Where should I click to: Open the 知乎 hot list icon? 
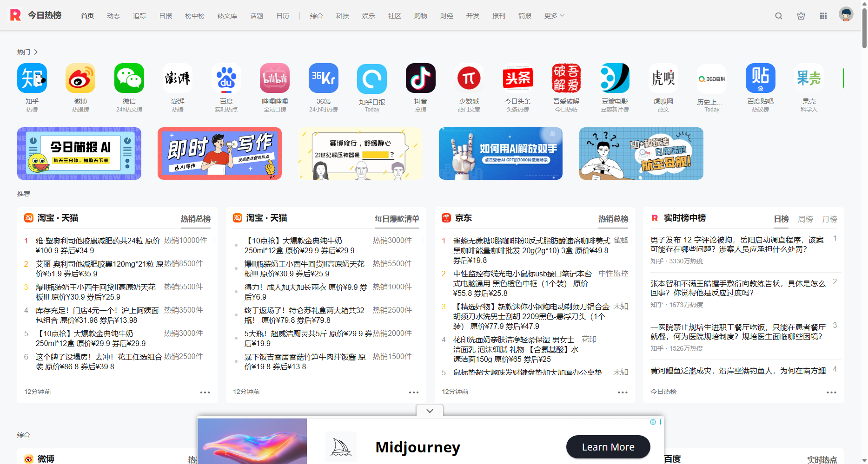point(32,78)
